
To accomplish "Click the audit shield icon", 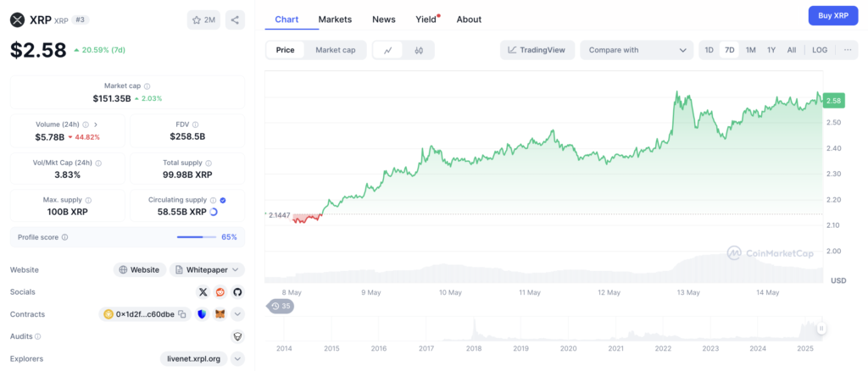I will click(x=237, y=337).
